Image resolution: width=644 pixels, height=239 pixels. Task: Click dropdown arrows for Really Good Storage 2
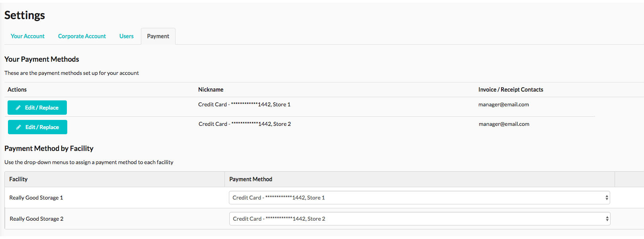click(x=607, y=219)
